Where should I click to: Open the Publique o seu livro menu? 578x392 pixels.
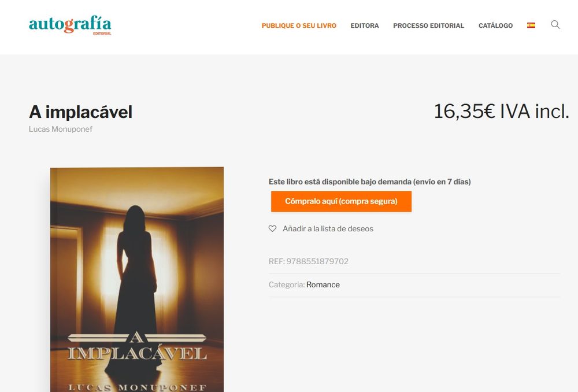pos(299,25)
